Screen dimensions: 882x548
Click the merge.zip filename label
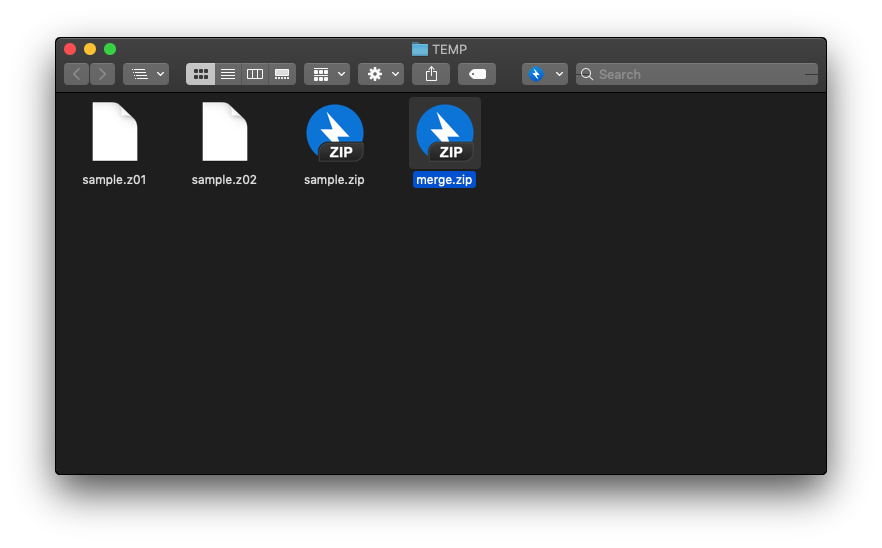click(x=444, y=180)
